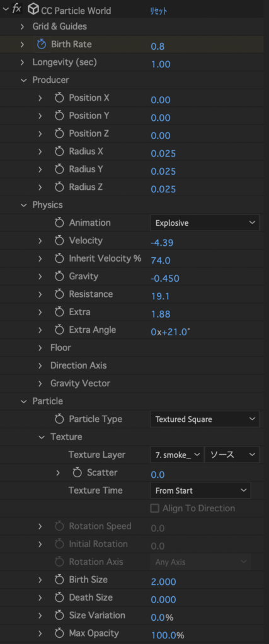This screenshot has width=269, height=644.
Task: Open the Animation dropdown set to Explosive
Action: 205,223
